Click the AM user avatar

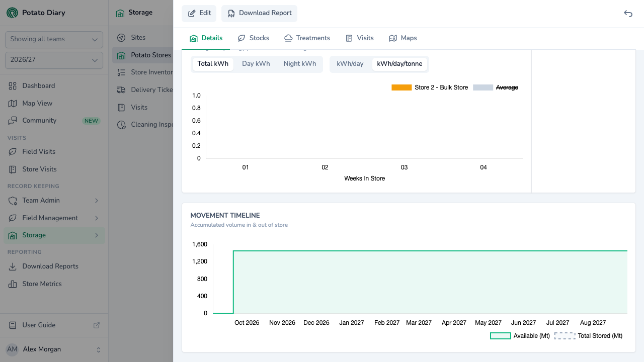[12, 349]
